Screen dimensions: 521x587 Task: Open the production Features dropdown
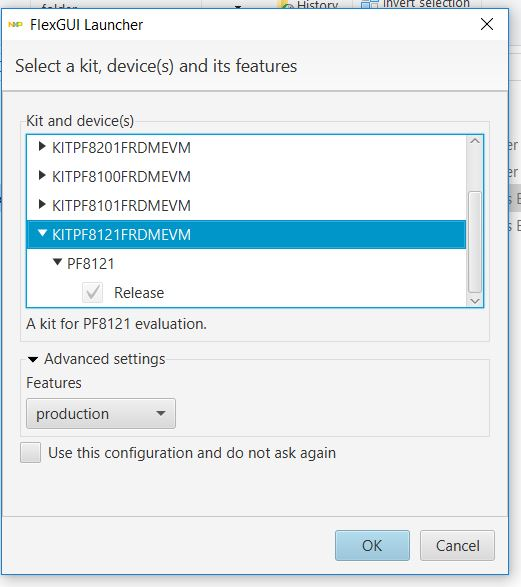coord(101,414)
